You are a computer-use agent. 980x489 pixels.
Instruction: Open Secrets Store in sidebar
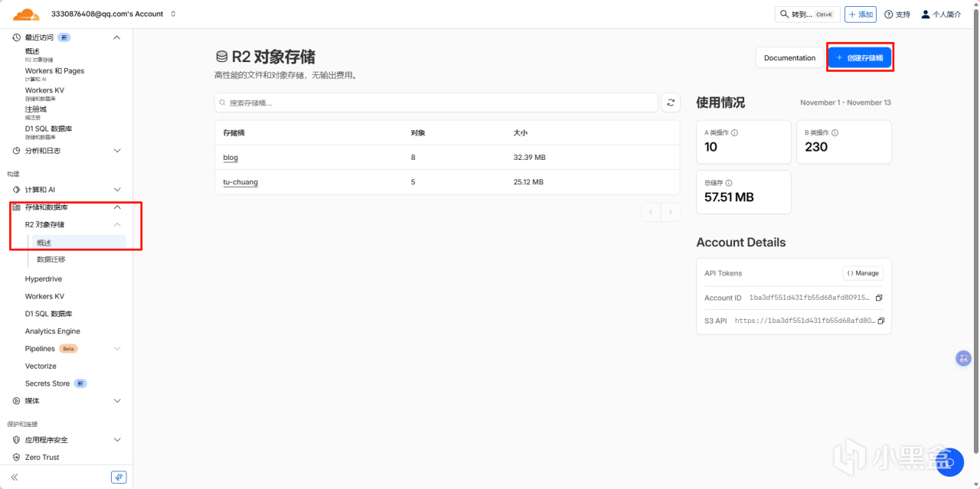pos(47,383)
